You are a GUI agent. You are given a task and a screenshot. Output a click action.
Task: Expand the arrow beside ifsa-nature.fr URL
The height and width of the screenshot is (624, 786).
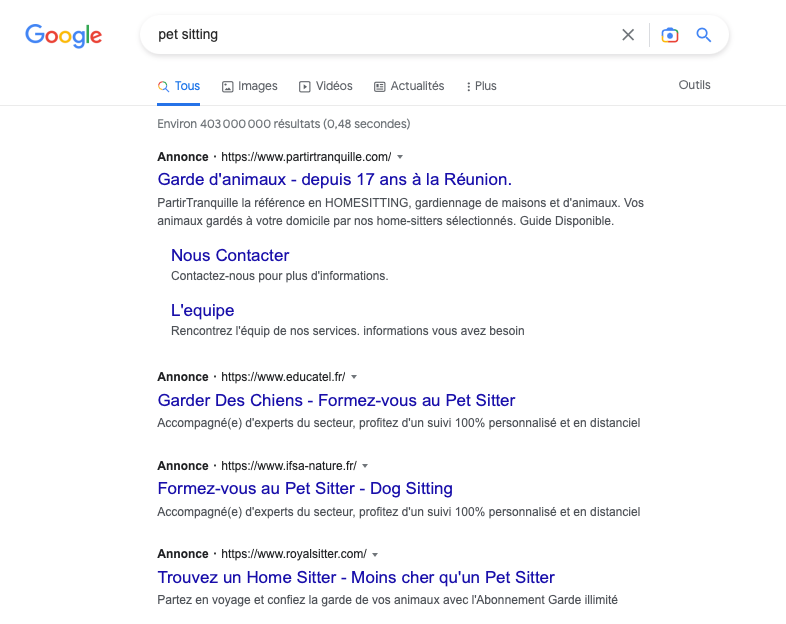click(x=365, y=466)
